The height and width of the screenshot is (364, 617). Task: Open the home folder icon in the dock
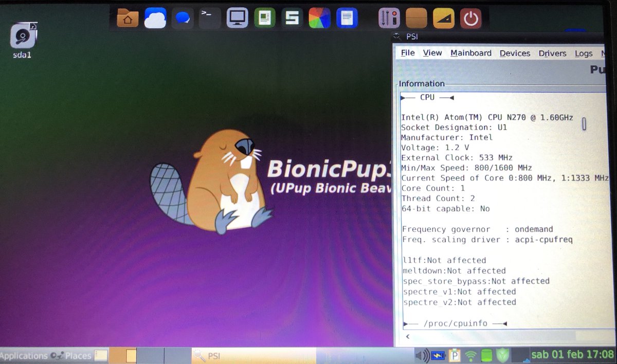pos(128,18)
